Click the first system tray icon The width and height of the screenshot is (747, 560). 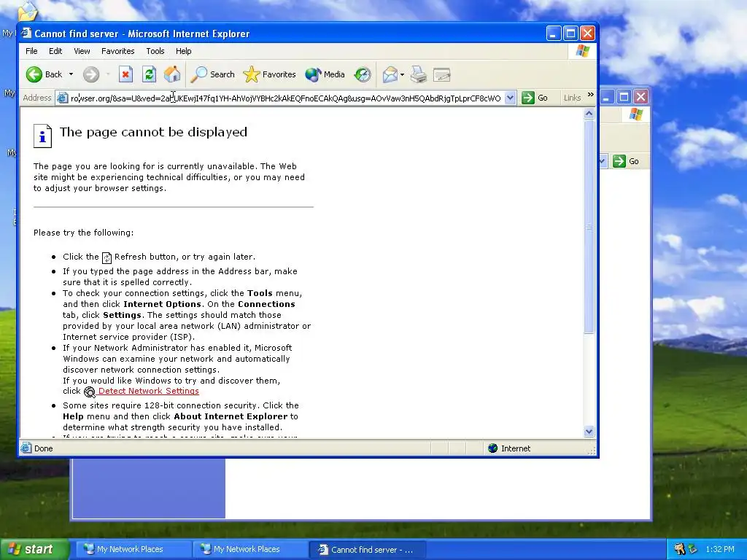tap(679, 549)
